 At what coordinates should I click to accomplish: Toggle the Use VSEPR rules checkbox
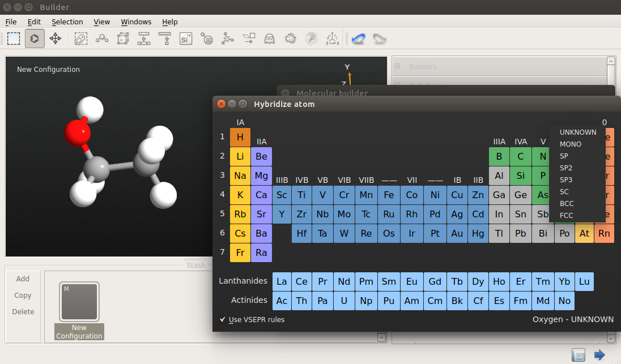pyautogui.click(x=223, y=320)
